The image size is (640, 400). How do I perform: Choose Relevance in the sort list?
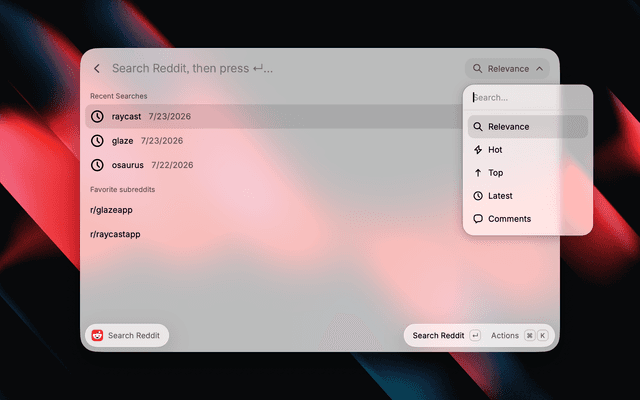[528, 127]
